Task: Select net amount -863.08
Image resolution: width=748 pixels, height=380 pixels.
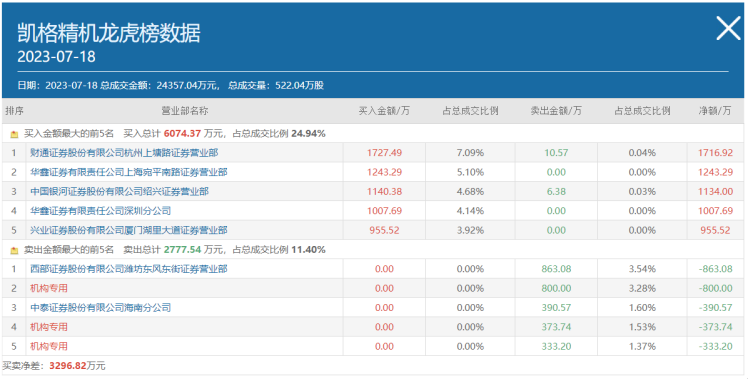Action: click(x=715, y=269)
